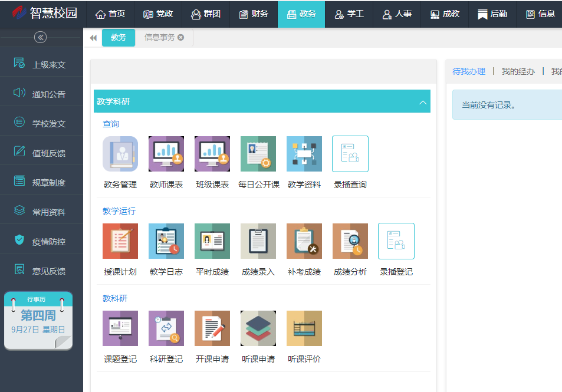
Task: Open 人事 in top navigation
Action: click(x=397, y=14)
